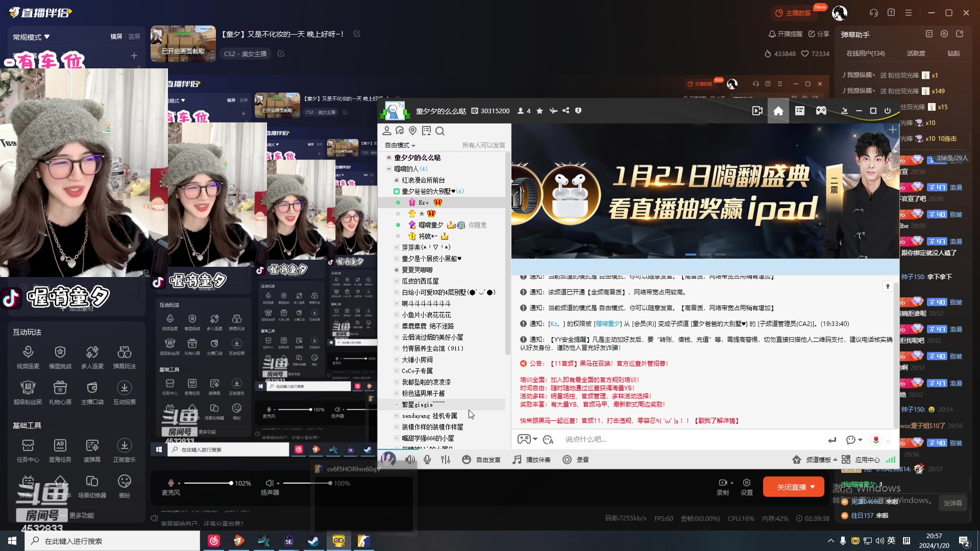Mute the 麦克风 microphone in 直播伴侣

[x=171, y=483]
